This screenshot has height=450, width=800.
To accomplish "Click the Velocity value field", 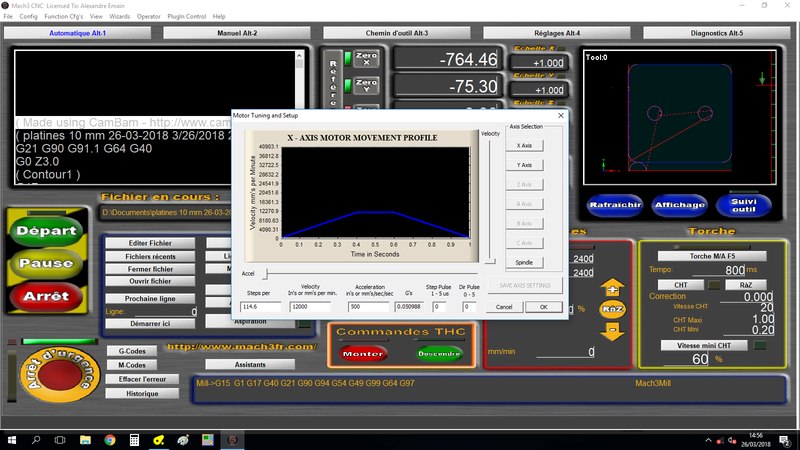I will pos(310,307).
